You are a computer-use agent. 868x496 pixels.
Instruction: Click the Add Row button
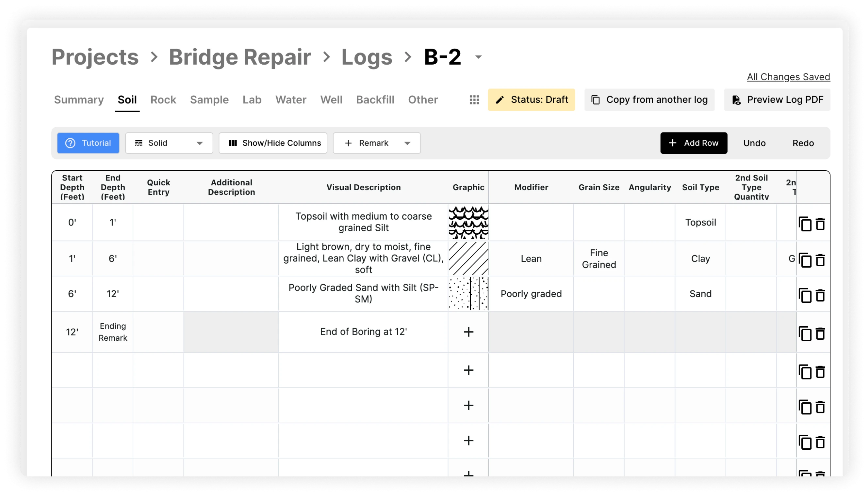[x=694, y=143]
